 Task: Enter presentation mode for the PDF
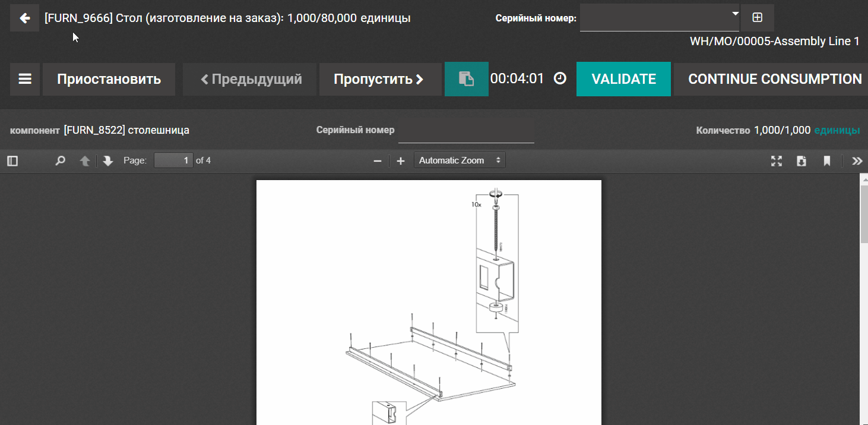[x=776, y=160]
